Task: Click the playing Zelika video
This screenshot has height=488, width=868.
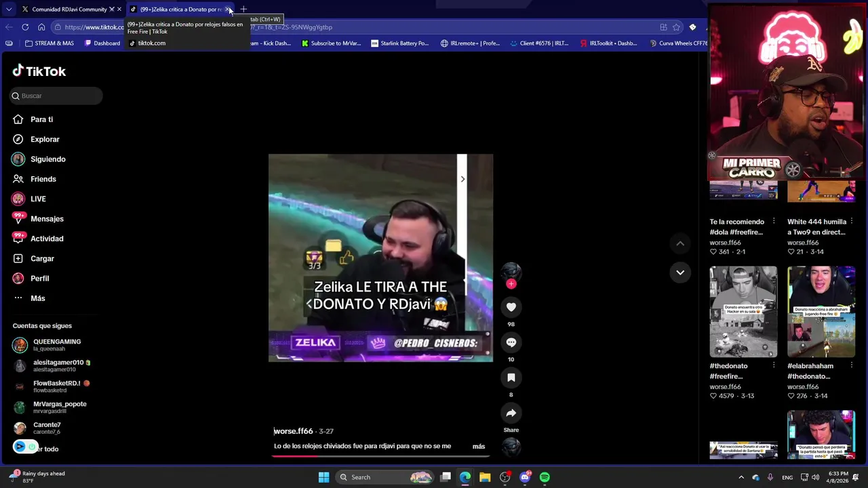Action: point(380,258)
